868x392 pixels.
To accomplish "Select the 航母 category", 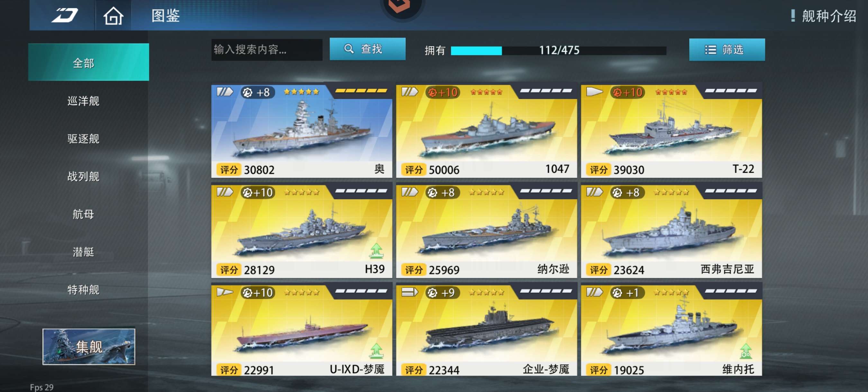I will click(83, 214).
